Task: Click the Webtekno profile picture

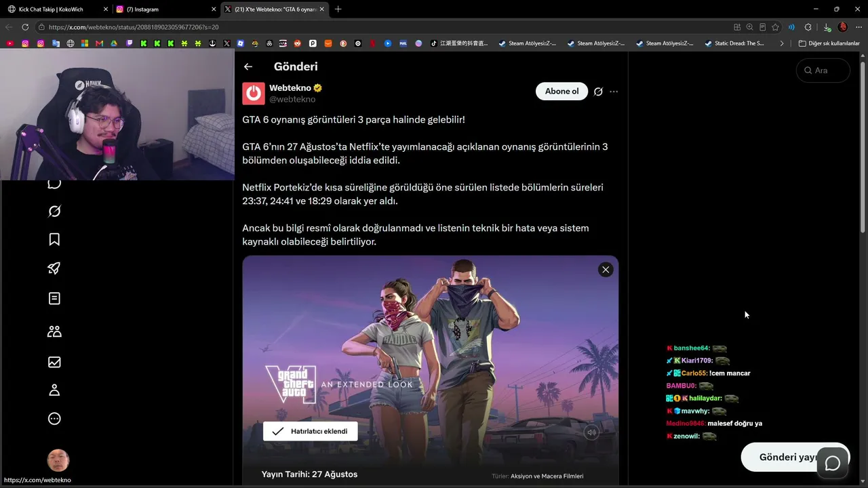Action: (x=254, y=94)
